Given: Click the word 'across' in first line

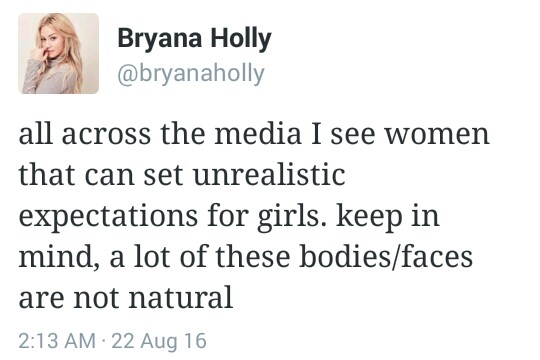Looking at the screenshot, I should point(106,135).
